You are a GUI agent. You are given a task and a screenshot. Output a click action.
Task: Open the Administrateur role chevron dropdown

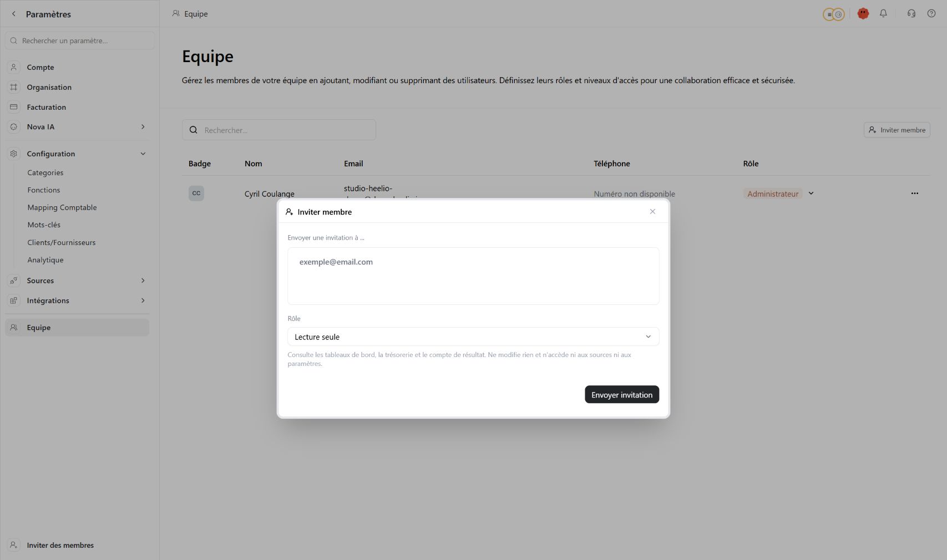coord(811,194)
